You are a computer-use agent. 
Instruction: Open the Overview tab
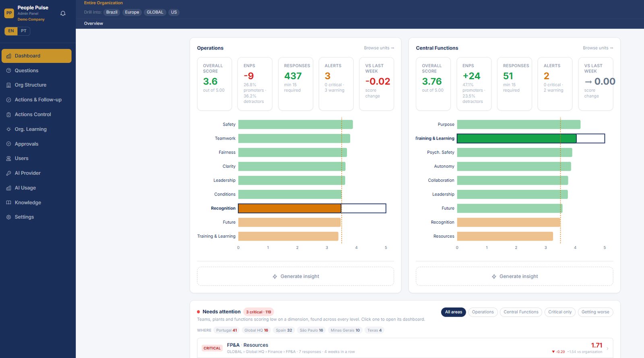pos(93,23)
